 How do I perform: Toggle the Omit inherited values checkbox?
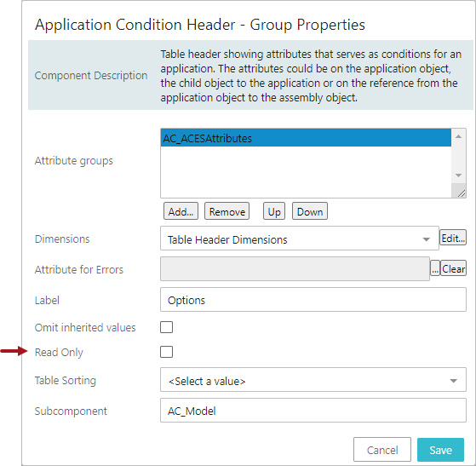coord(166,327)
